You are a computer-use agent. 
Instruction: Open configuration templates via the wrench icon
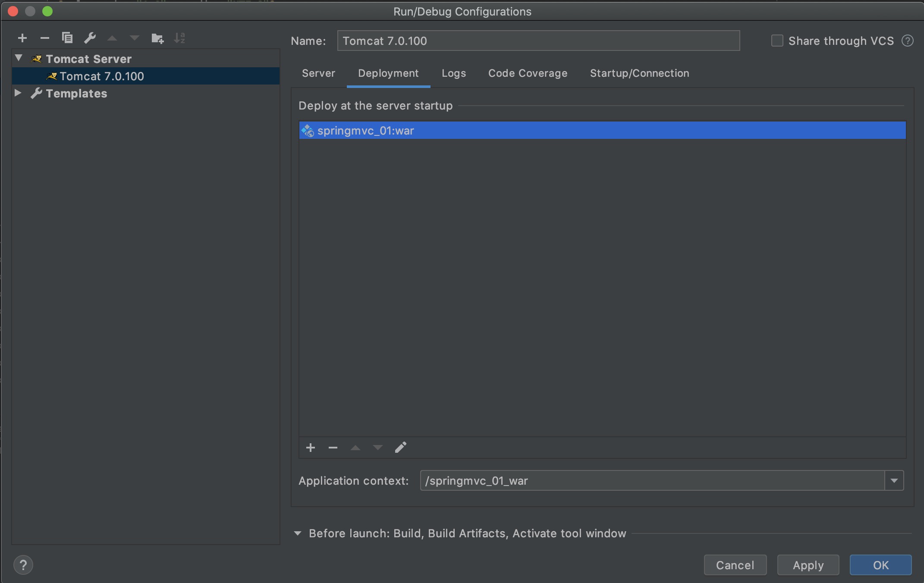pyautogui.click(x=90, y=38)
